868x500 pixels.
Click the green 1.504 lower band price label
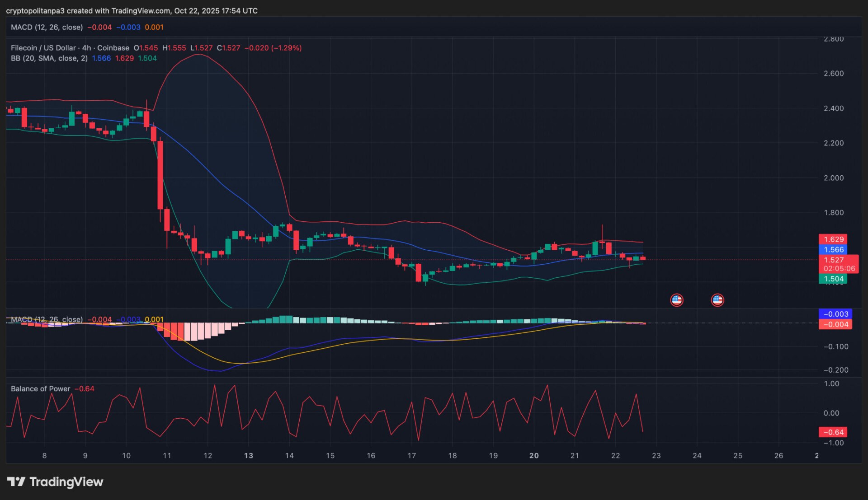[833, 279]
